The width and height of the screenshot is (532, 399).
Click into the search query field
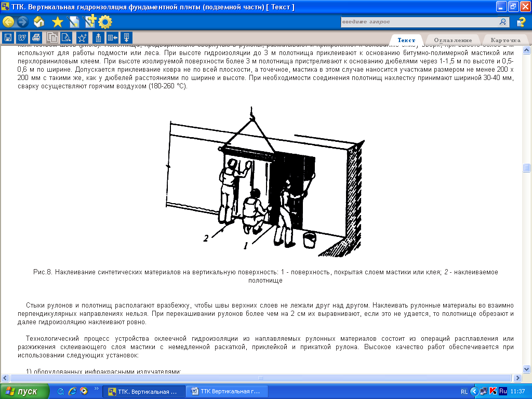coord(419,22)
